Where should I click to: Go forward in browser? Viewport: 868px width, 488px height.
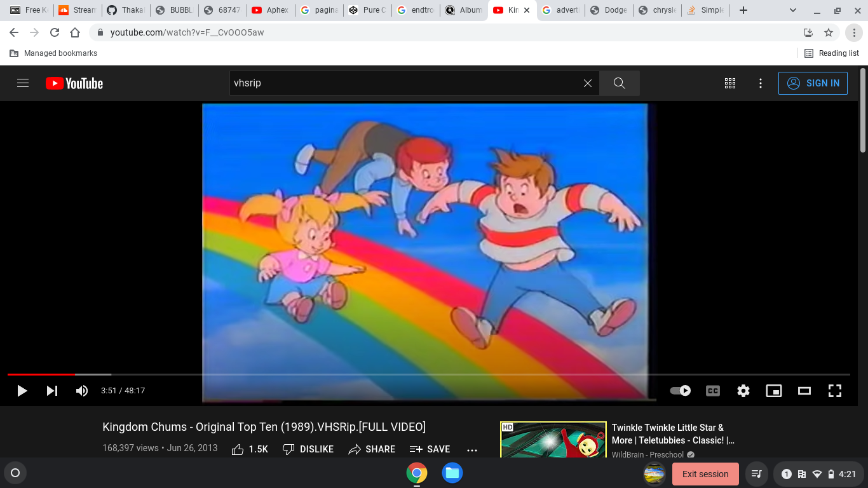pyautogui.click(x=34, y=32)
